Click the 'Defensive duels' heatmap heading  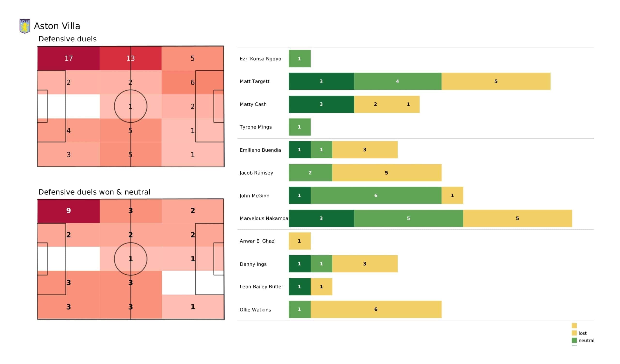(67, 39)
